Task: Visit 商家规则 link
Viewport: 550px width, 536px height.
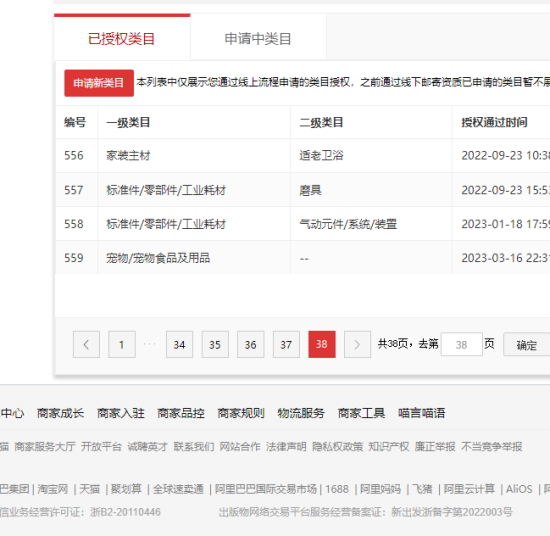Action: (x=241, y=413)
